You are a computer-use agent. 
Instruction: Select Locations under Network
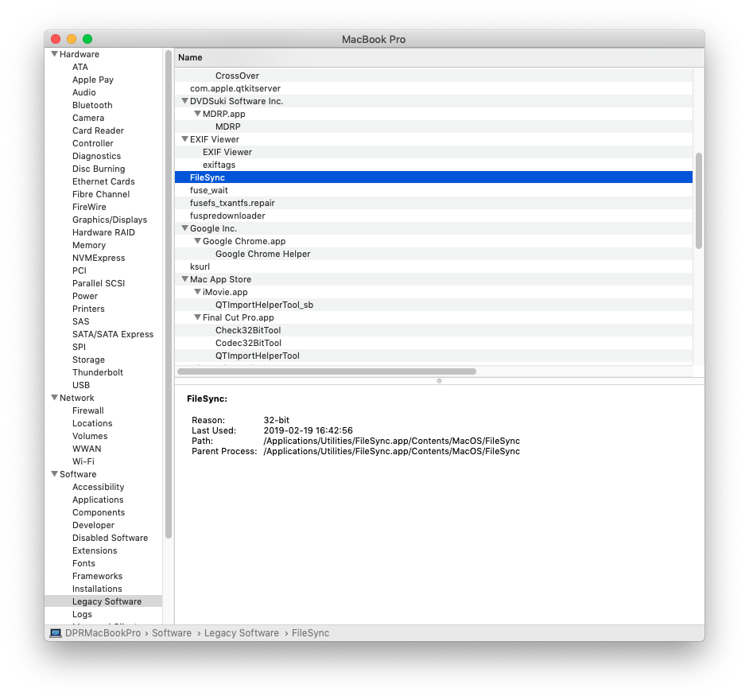click(92, 423)
